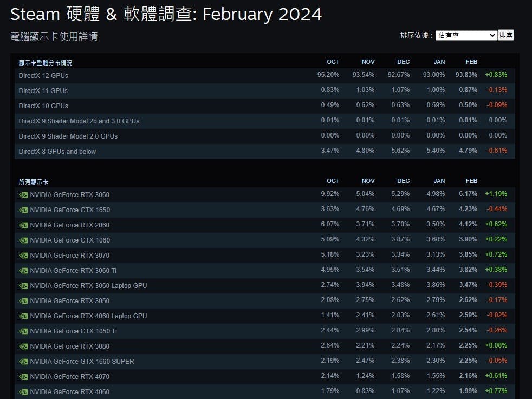
Task: Click NVIDIA logo beside GeForce RTX 3070
Action: coord(23,256)
